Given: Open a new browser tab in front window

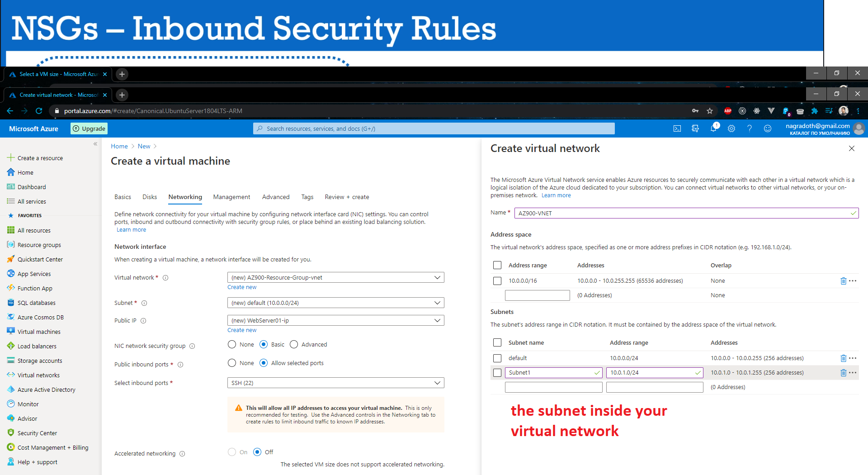Looking at the screenshot, I should point(122,95).
